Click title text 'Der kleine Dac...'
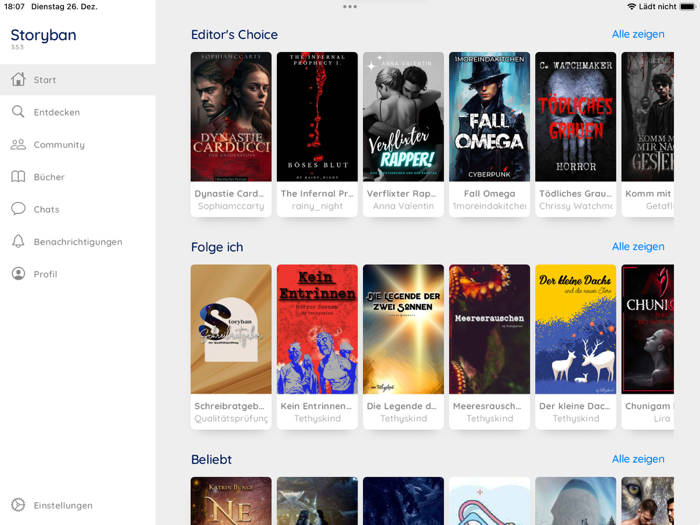The image size is (700, 525). click(575, 406)
